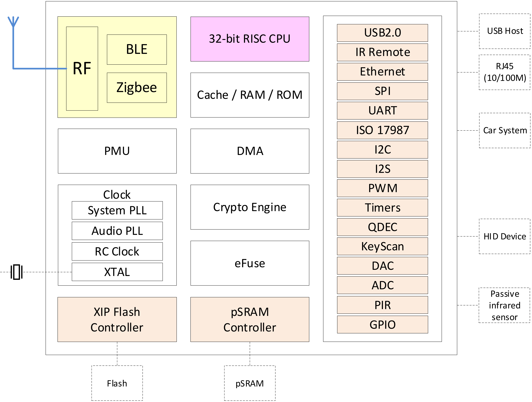532x402 pixels.
Task: Click the crystal oscillator symbol
Action: (17, 272)
